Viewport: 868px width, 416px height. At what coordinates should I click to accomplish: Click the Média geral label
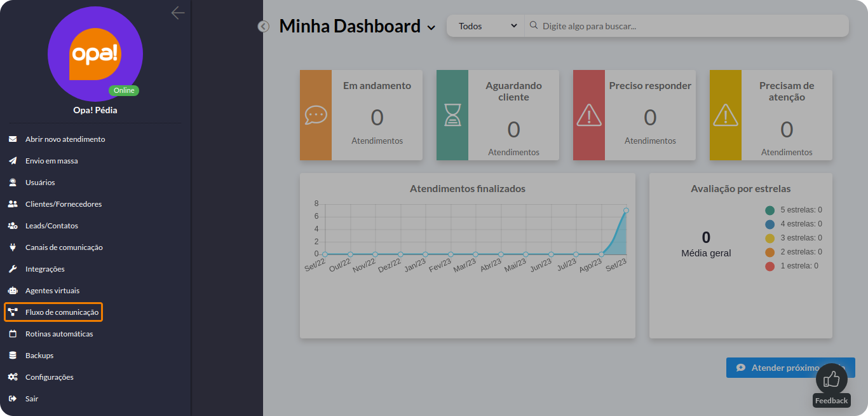pyautogui.click(x=706, y=253)
